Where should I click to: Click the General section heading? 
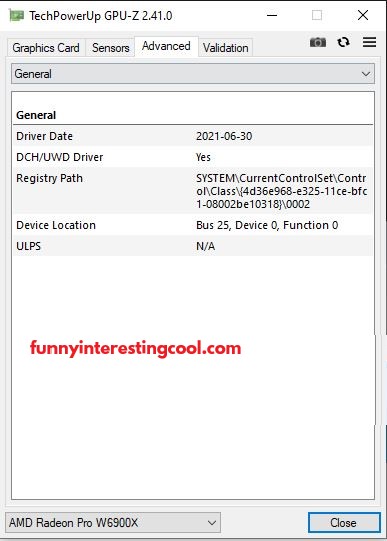pos(36,115)
